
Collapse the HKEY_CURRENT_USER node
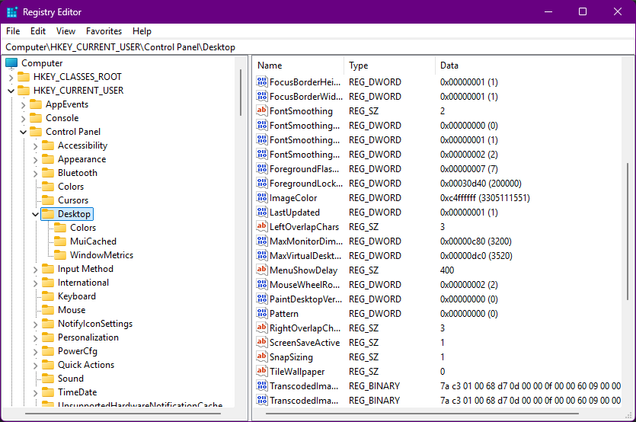click(x=11, y=91)
